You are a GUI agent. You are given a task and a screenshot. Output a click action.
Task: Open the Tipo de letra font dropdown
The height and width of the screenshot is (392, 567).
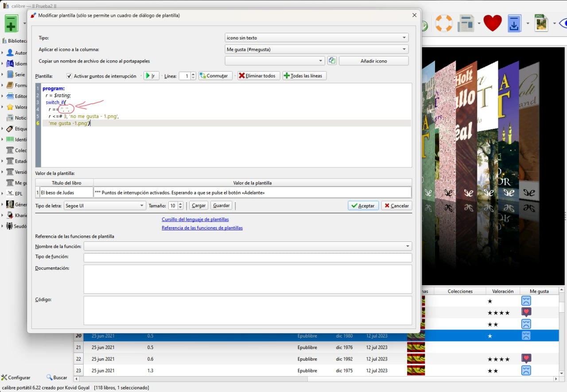point(105,206)
